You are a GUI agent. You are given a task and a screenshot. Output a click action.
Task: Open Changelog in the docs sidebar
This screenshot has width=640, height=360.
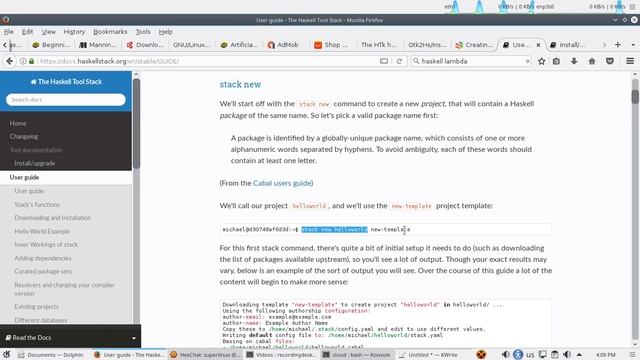click(24, 136)
